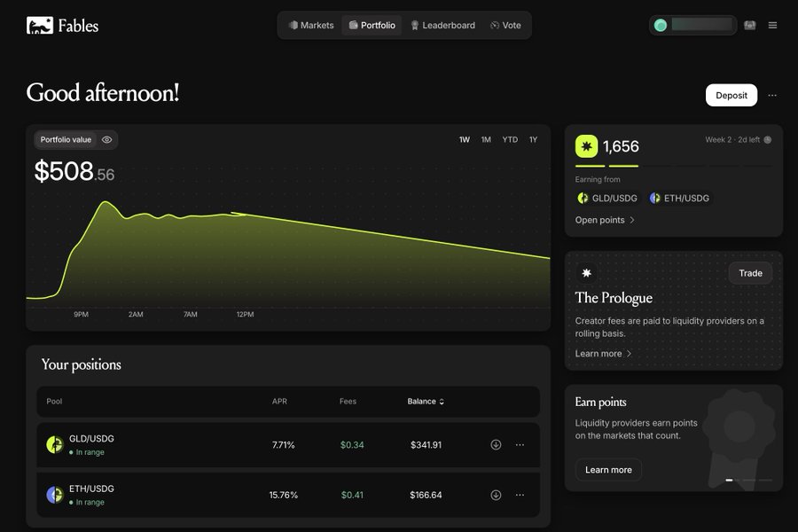Click the GLD/USDG pool token icon
This screenshot has height=532, width=798.
pyautogui.click(x=54, y=444)
